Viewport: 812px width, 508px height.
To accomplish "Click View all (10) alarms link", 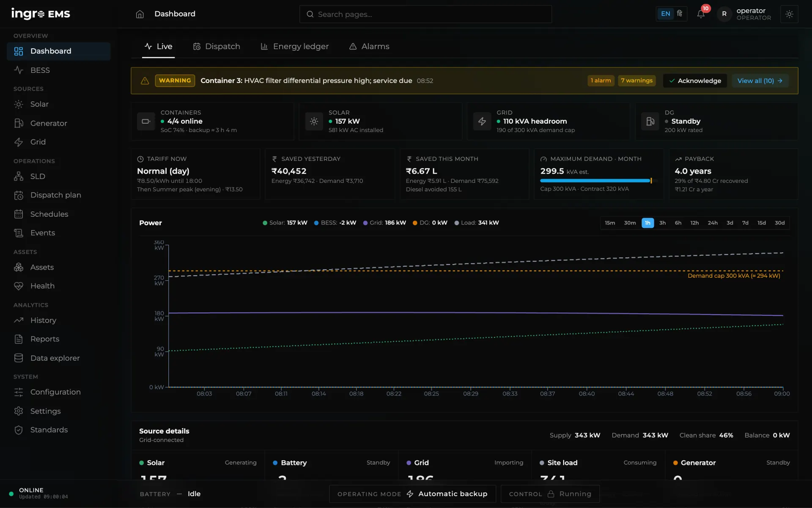I will tap(760, 81).
